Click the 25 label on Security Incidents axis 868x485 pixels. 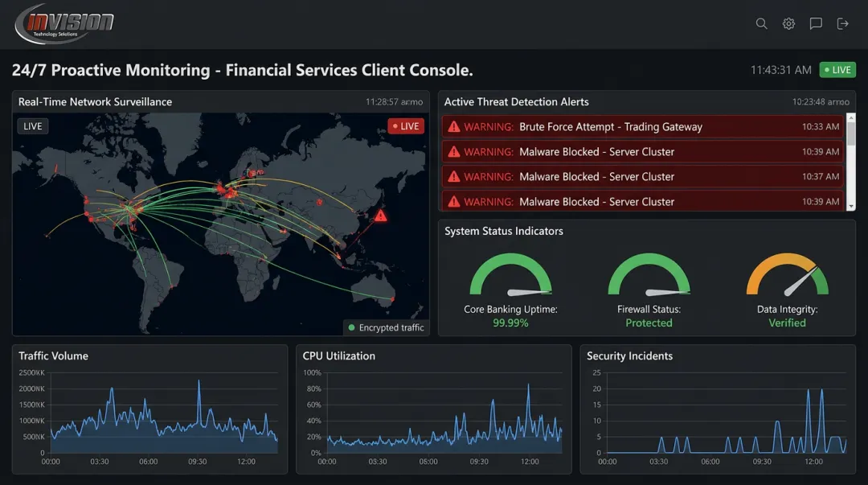click(x=596, y=372)
